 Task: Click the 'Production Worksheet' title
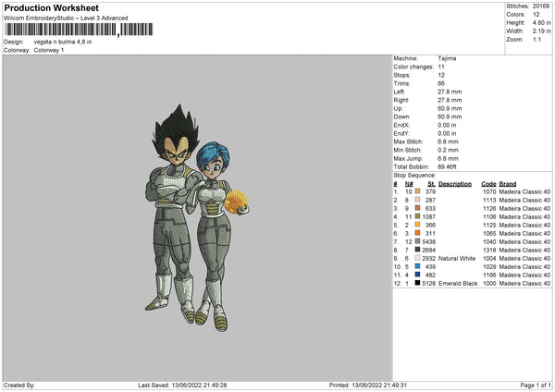point(52,7)
